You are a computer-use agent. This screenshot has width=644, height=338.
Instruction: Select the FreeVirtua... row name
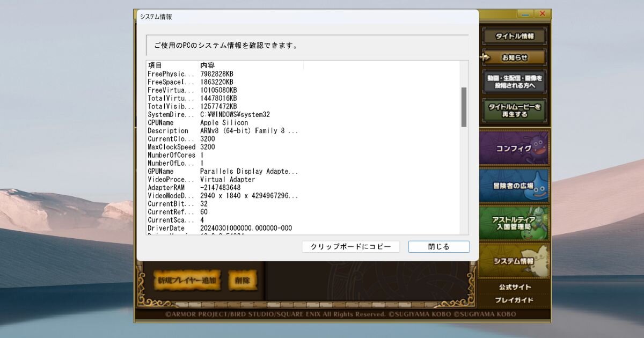click(x=171, y=90)
